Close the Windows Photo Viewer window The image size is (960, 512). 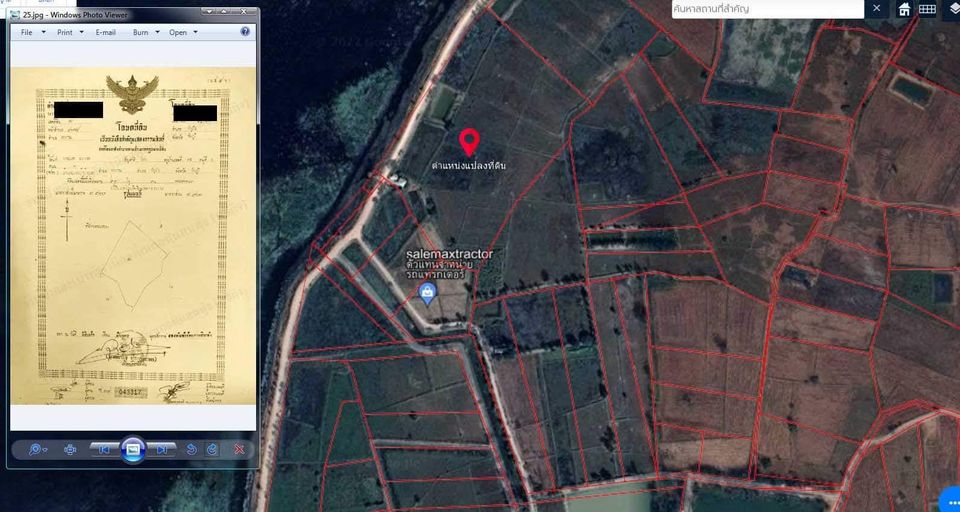click(246, 12)
